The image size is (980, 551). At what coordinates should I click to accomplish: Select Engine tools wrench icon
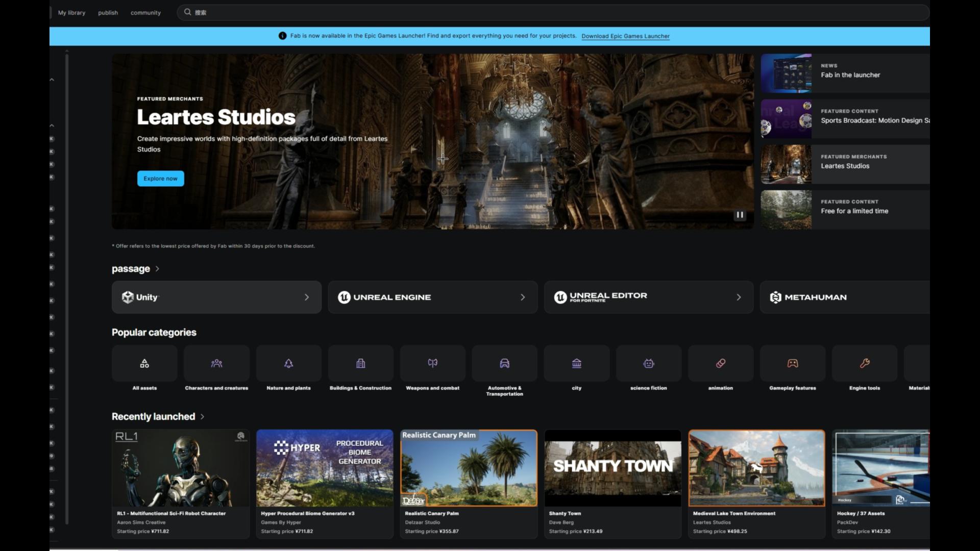pos(864,364)
